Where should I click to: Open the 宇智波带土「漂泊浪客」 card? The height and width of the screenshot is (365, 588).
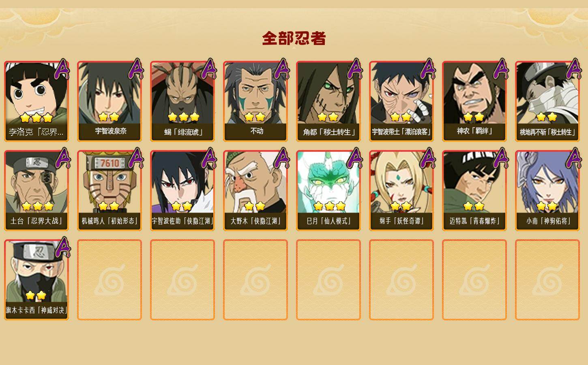pyautogui.click(x=401, y=101)
